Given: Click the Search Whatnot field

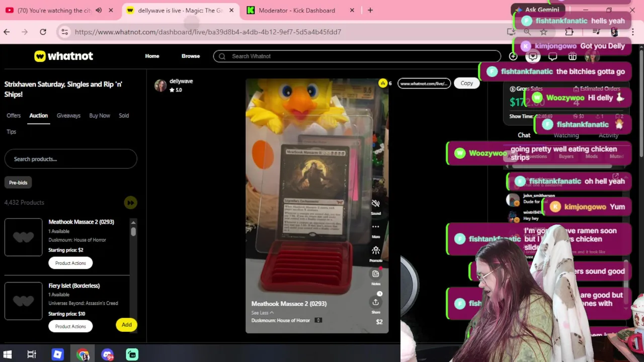Looking at the screenshot, I should coord(357,56).
